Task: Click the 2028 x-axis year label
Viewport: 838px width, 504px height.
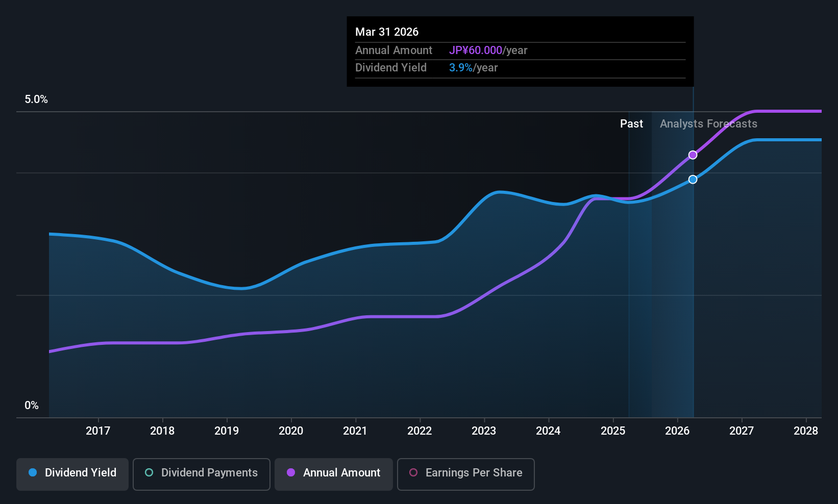Action: pyautogui.click(x=806, y=431)
